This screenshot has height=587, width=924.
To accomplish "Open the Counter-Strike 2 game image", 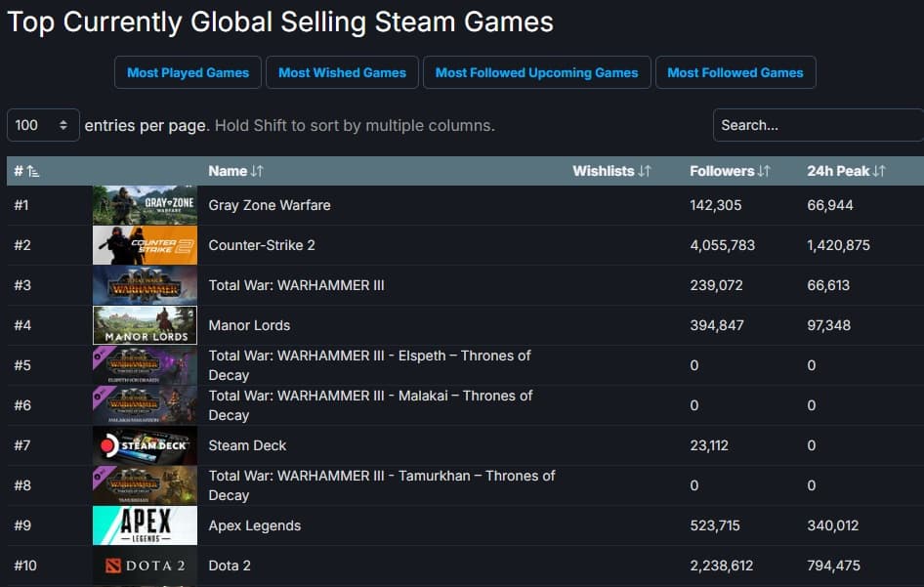I will [x=145, y=245].
